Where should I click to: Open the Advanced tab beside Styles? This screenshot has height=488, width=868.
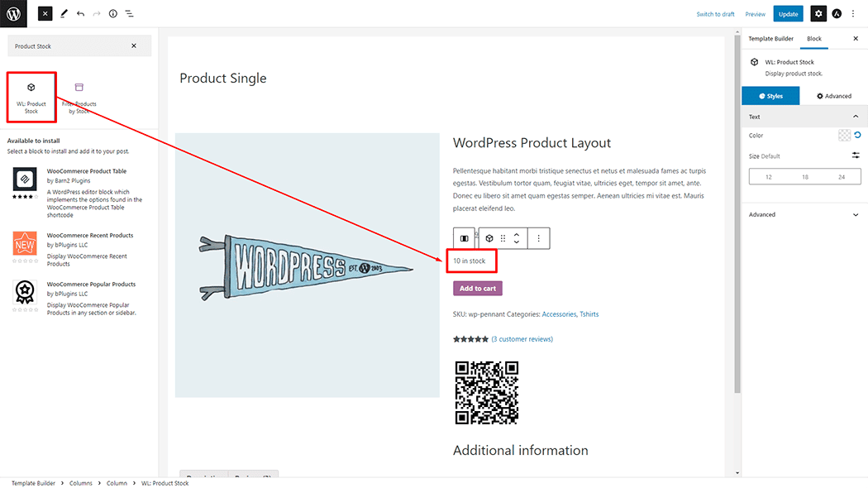(833, 96)
